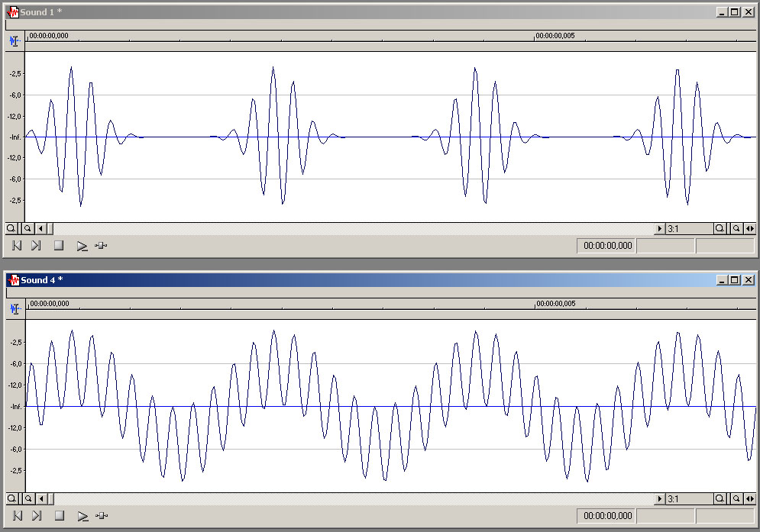Click the -Inf. level label in Sound 4
760x532 pixels.
(16, 407)
